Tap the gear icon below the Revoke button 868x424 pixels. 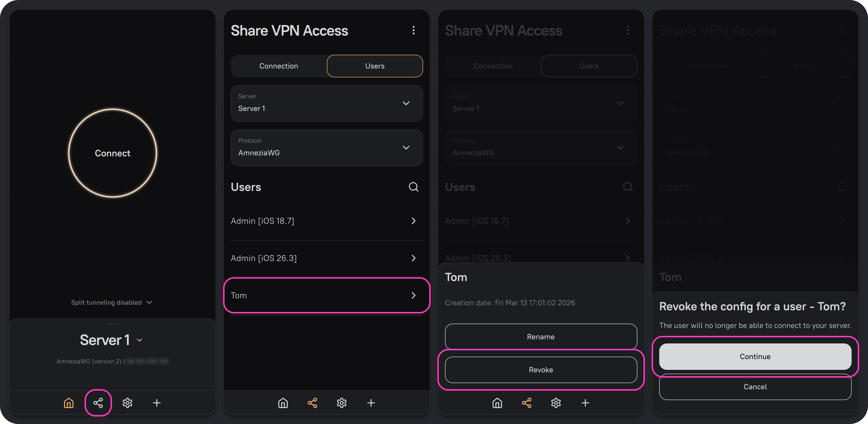pos(556,403)
